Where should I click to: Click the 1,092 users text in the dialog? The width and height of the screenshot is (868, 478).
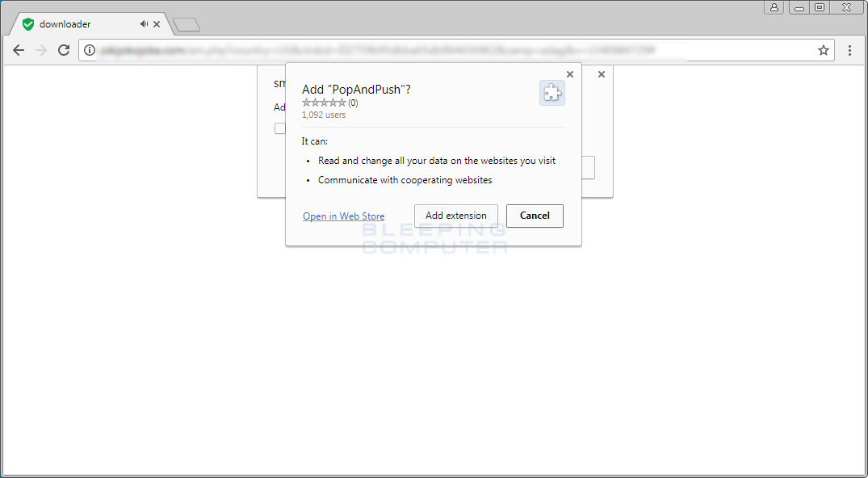pyautogui.click(x=324, y=115)
